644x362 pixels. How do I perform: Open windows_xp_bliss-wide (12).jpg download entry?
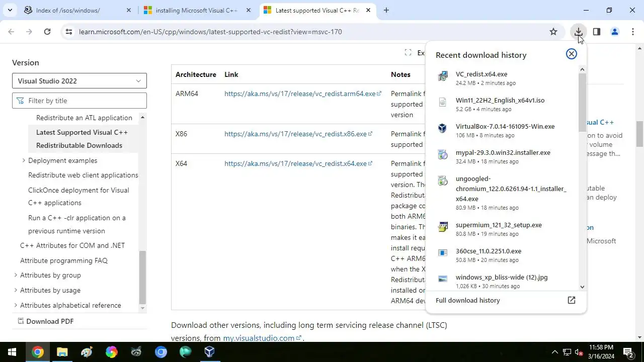[502, 281]
